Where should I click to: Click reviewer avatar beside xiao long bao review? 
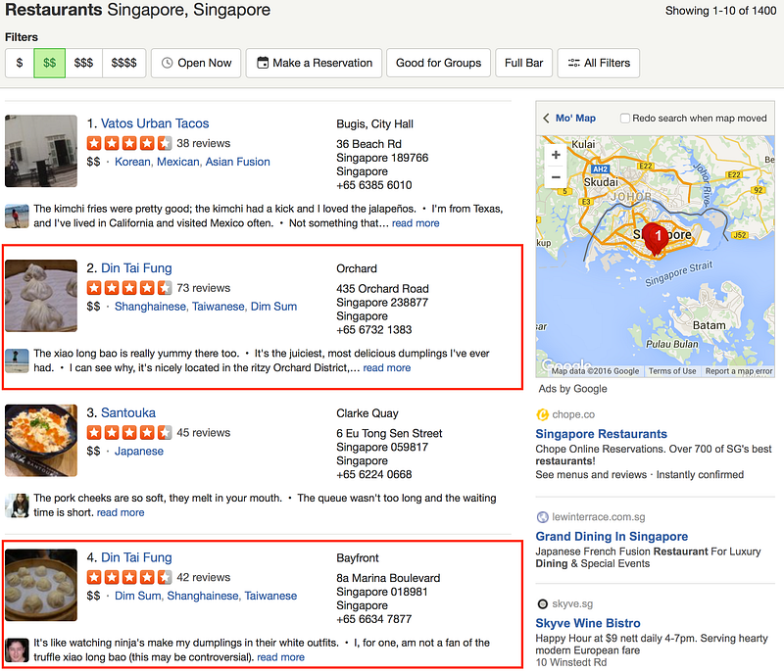point(17,360)
